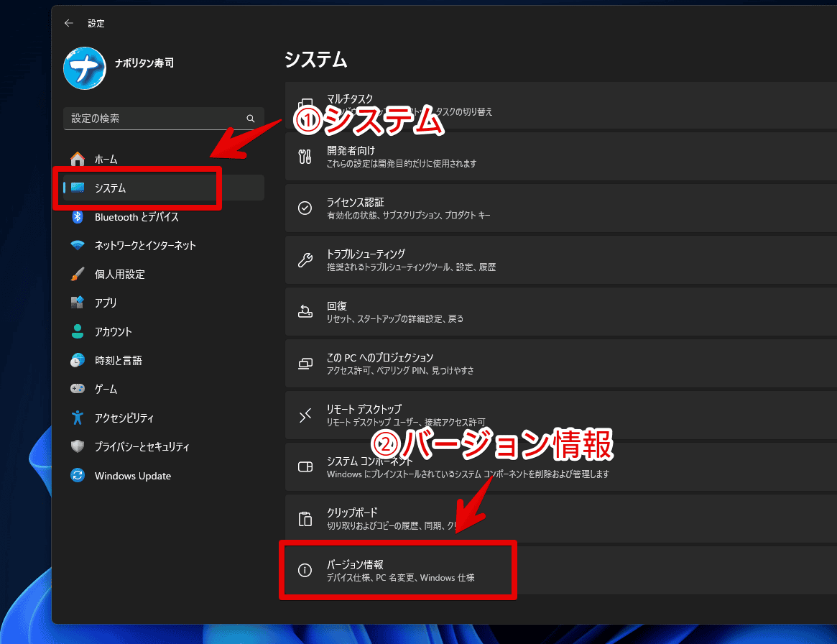Open ホーム in the sidebar

(163, 159)
